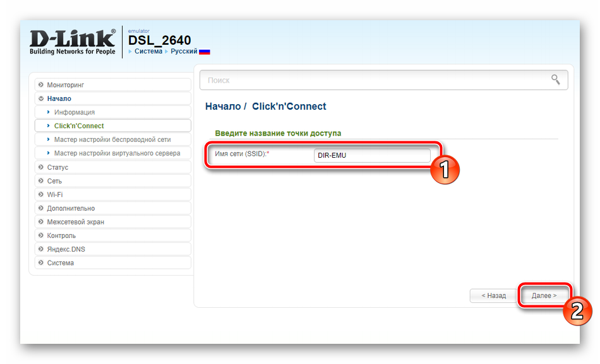600x364 pixels.
Task: Open the Система sidebar section
Action: pyautogui.click(x=113, y=262)
